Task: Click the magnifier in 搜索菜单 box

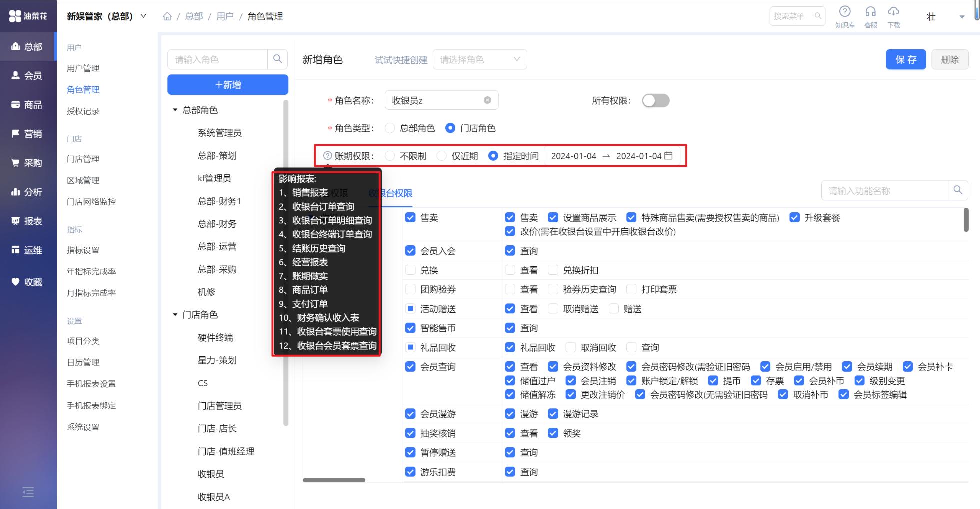Action: click(818, 16)
